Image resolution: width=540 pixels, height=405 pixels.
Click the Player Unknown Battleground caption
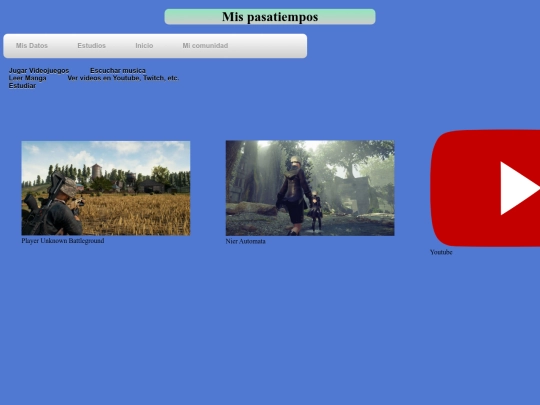tap(63, 241)
